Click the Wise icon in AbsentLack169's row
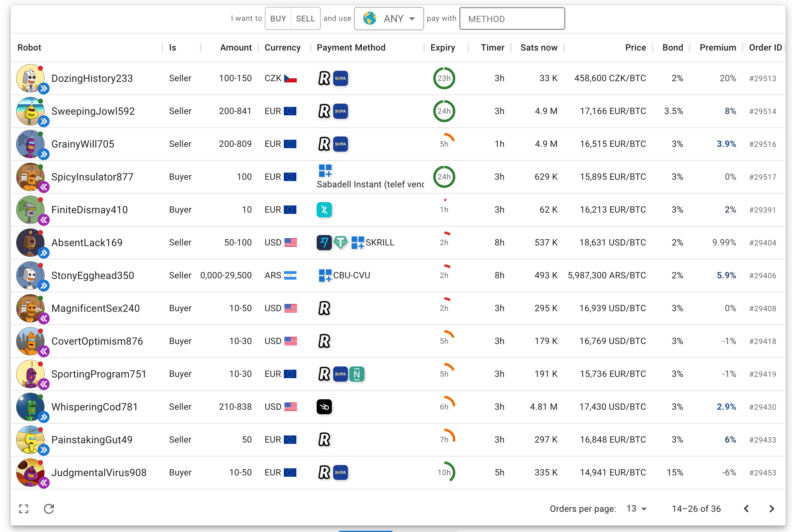 pyautogui.click(x=324, y=243)
